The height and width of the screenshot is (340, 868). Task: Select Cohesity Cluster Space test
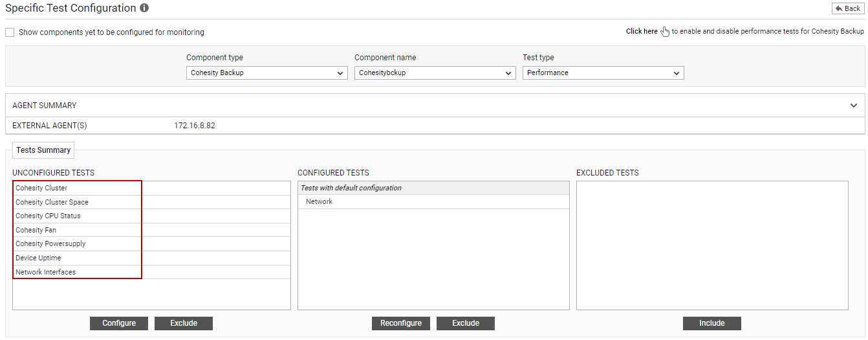tap(152, 202)
